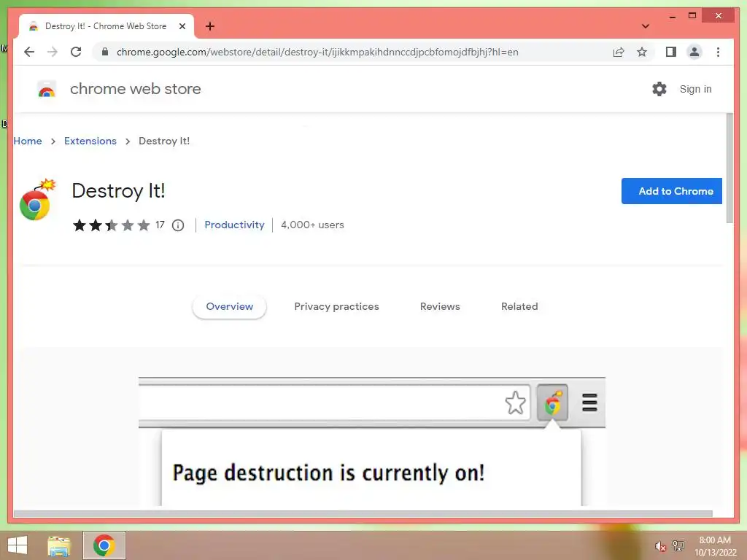This screenshot has height=560, width=747.
Task: Click the star rating of the extension
Action: click(x=112, y=225)
